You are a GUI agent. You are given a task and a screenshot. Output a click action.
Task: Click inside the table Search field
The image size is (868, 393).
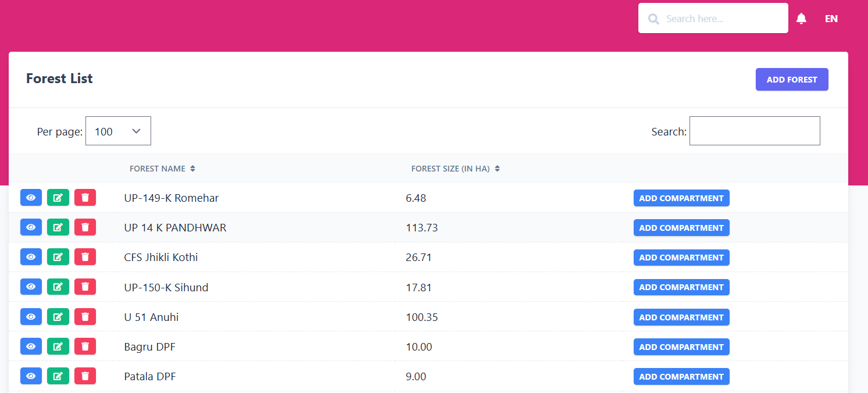tap(754, 131)
